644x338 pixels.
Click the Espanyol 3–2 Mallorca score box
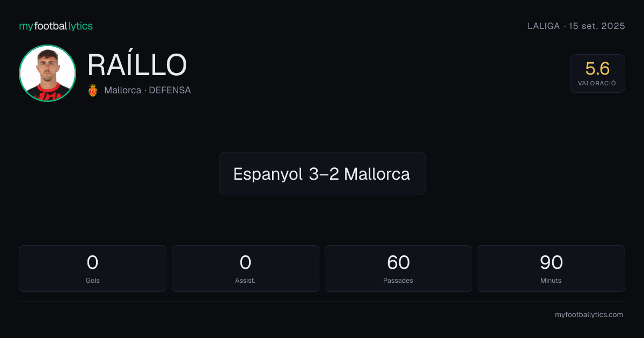coord(322,173)
